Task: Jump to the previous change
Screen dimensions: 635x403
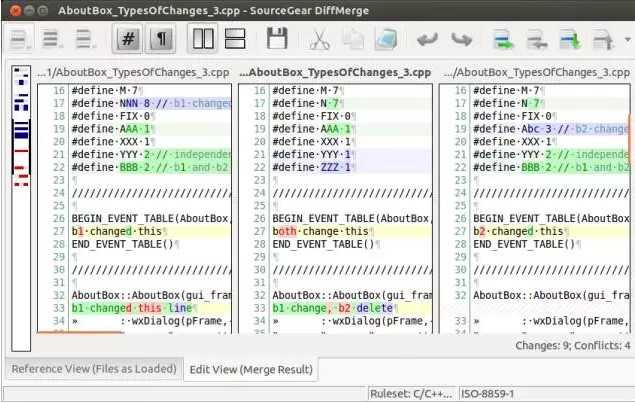Action: [537, 40]
